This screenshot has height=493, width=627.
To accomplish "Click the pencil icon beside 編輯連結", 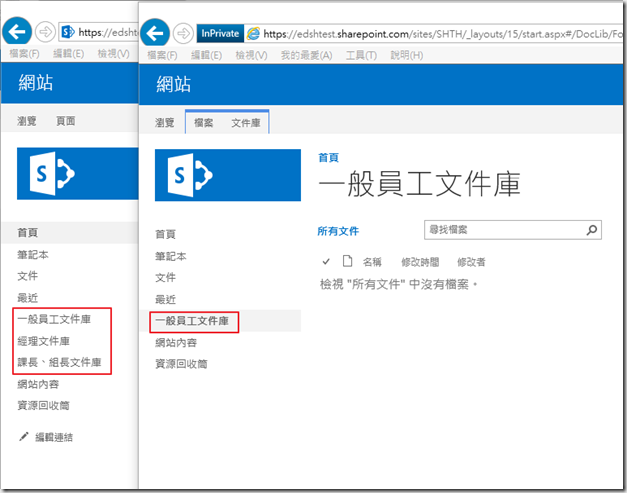I will tap(23, 437).
